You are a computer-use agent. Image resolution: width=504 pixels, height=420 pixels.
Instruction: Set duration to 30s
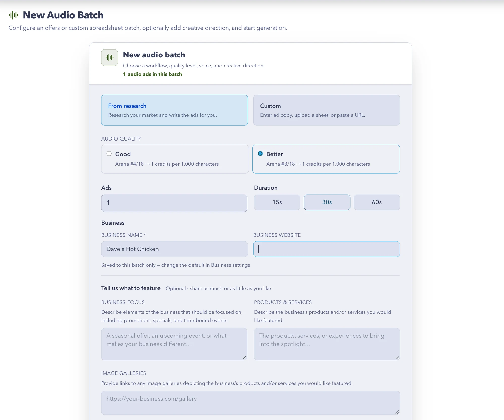pos(327,202)
